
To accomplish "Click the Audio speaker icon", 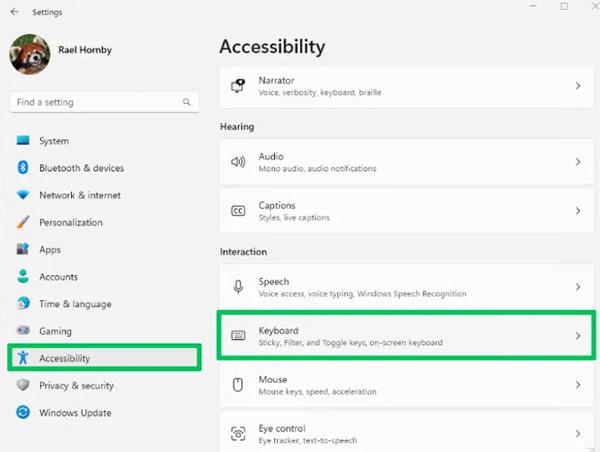I will click(x=238, y=162).
